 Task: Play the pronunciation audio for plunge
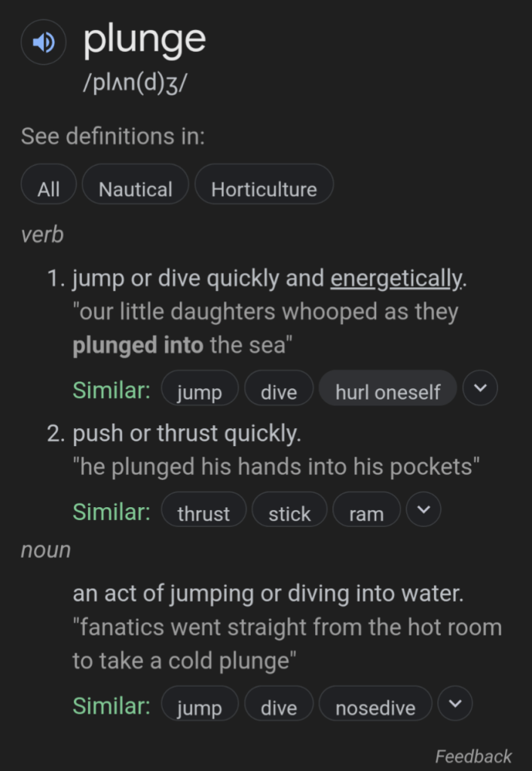[44, 42]
